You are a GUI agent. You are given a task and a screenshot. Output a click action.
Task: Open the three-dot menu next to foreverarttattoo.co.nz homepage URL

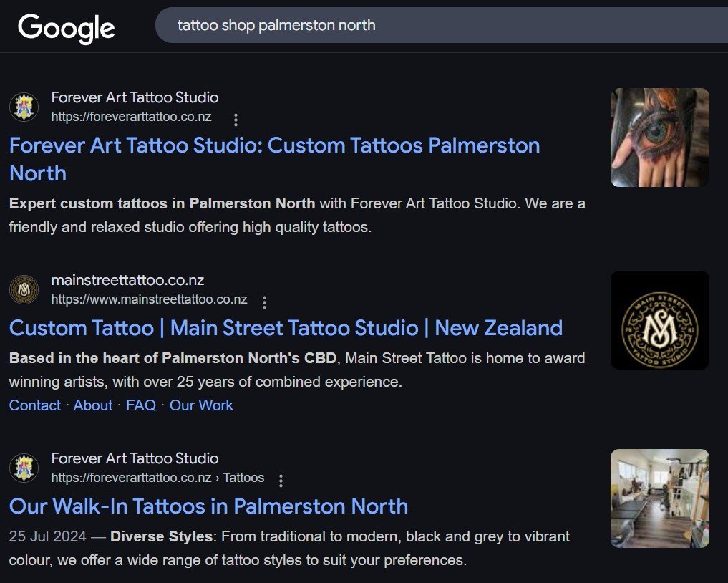[236, 120]
